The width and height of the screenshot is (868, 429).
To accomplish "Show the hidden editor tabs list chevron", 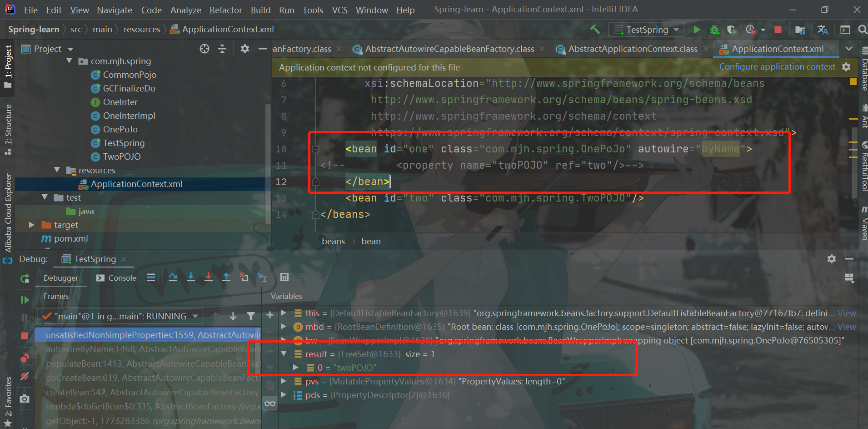I will coord(848,49).
